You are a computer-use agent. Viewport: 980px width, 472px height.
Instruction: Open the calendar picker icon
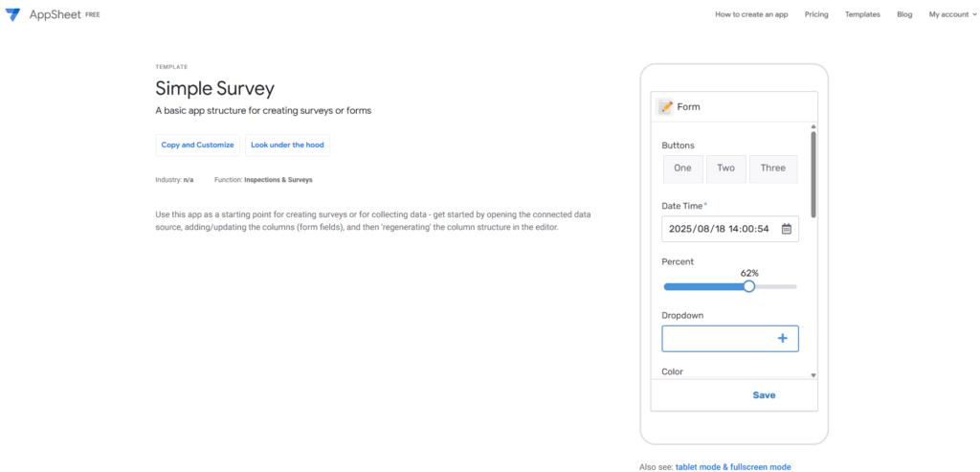pyautogui.click(x=787, y=229)
